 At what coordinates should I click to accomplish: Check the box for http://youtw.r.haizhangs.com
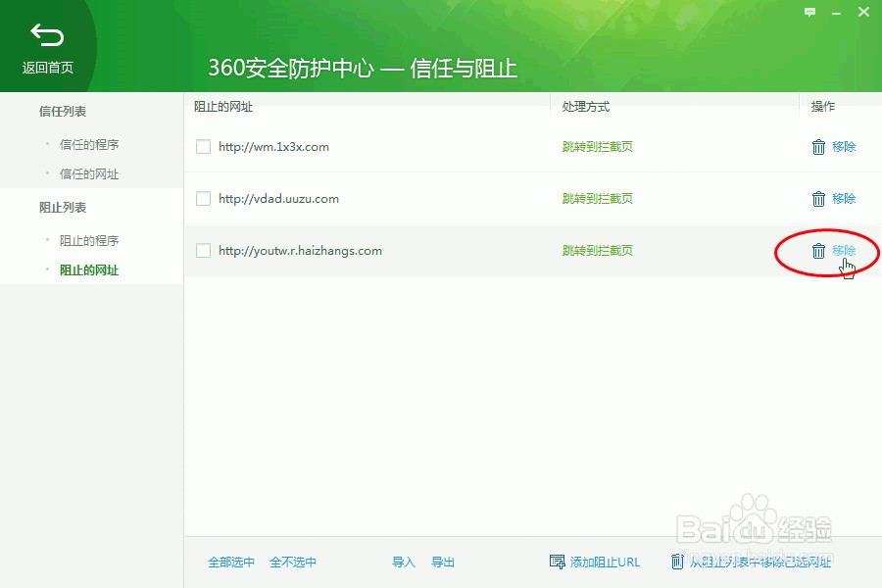[203, 251]
